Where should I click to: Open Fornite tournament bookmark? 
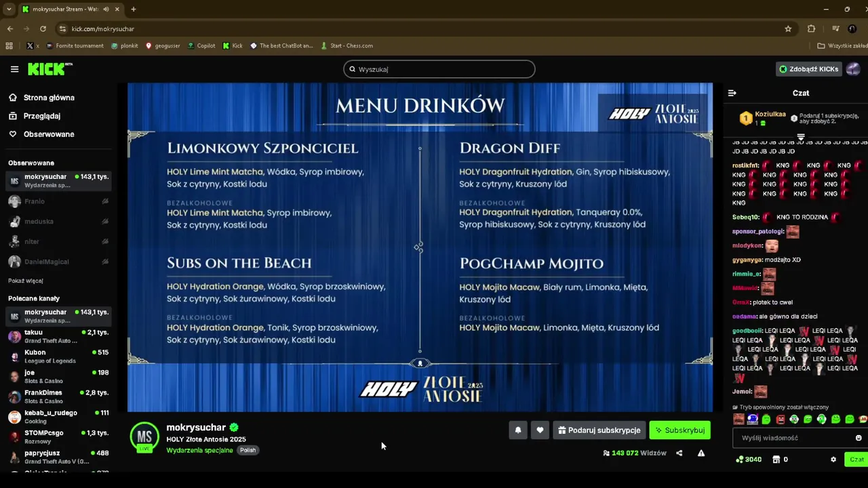75,46
